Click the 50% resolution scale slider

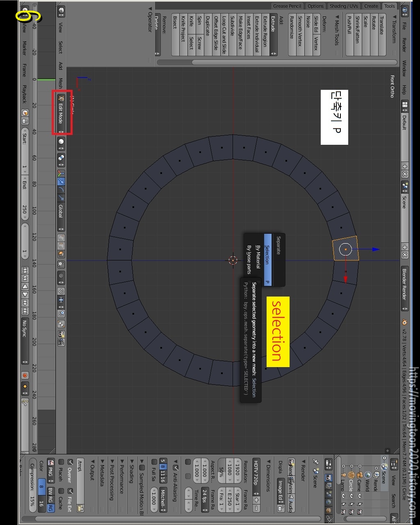(221, 471)
